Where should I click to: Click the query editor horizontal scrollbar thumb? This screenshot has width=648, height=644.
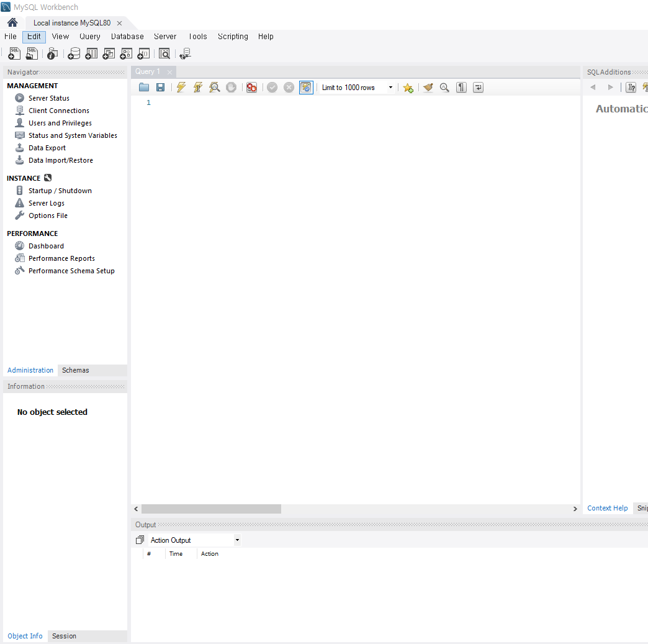211,509
